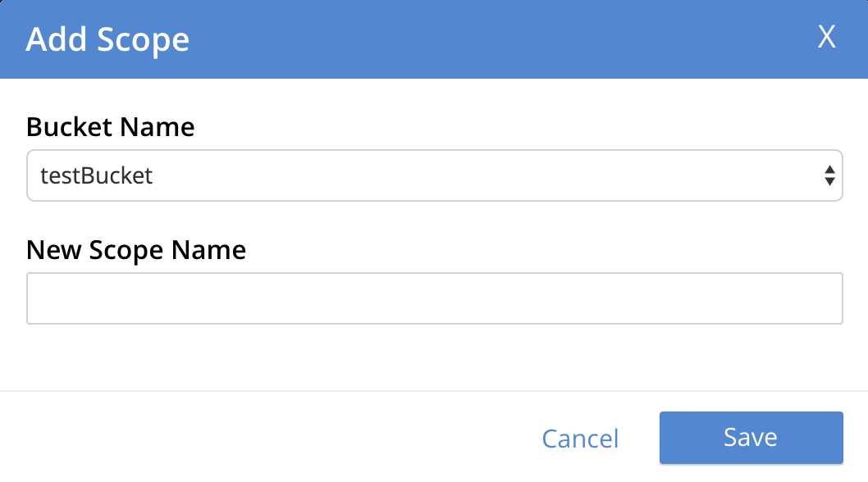Click the Bucket Name label
The image size is (868, 482).
coord(111,127)
